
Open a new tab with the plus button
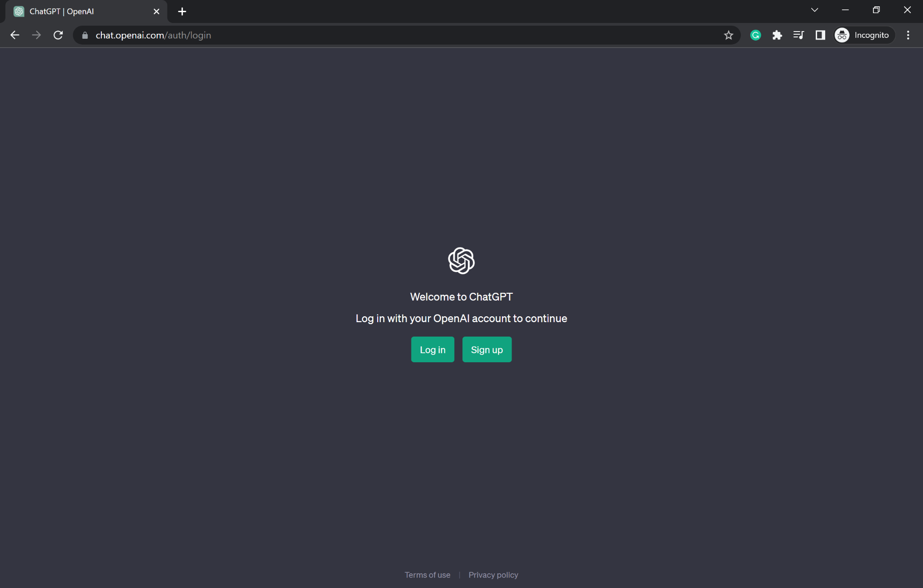(x=182, y=12)
